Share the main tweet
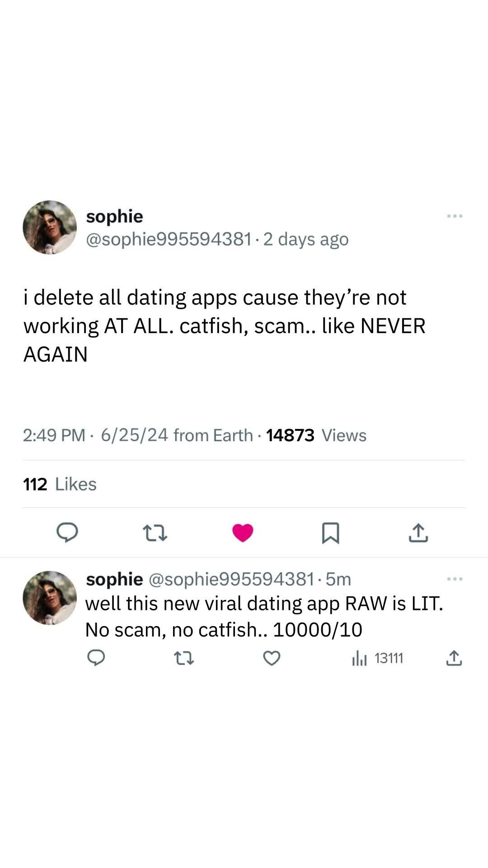 pyautogui.click(x=418, y=533)
